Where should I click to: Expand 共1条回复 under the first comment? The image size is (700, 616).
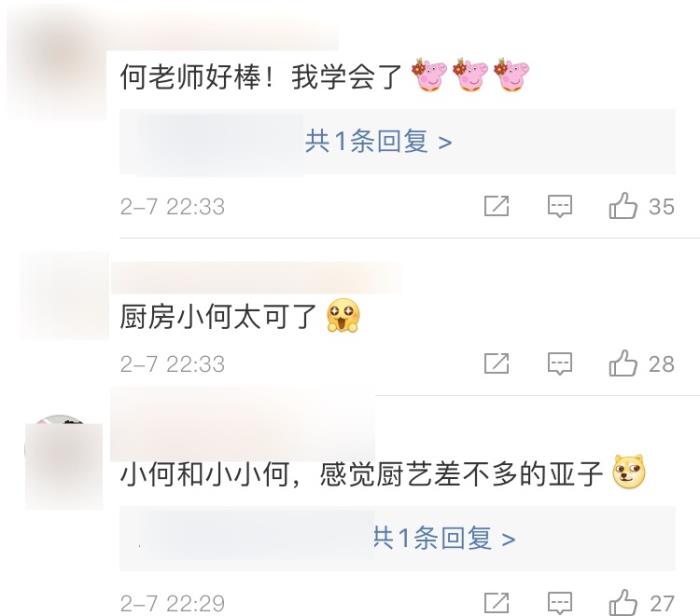(x=379, y=142)
